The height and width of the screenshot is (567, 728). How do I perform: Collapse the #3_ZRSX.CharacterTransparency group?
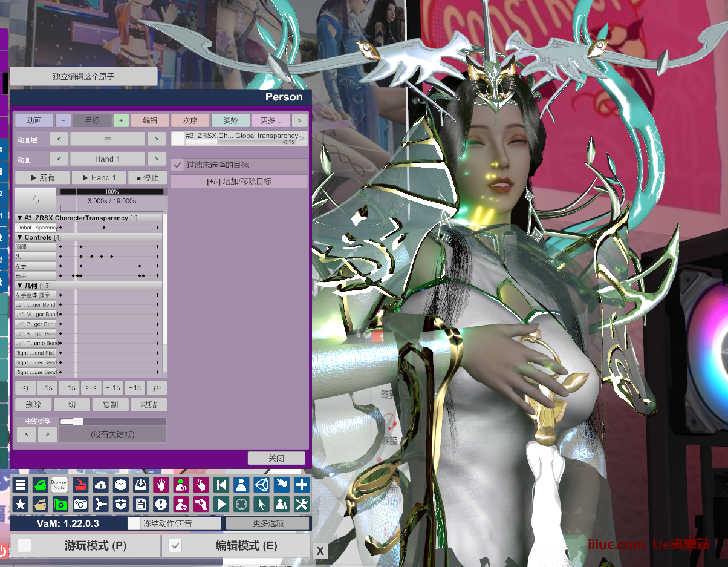pos(20,218)
